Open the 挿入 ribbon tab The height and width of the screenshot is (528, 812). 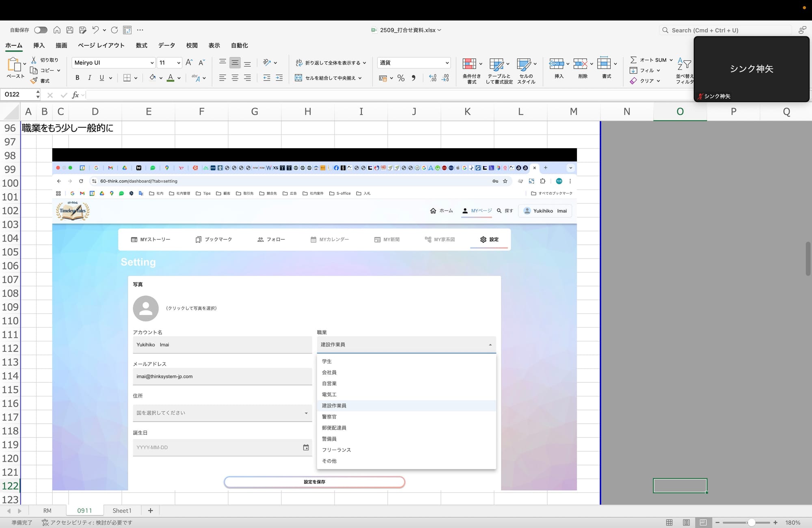point(39,45)
